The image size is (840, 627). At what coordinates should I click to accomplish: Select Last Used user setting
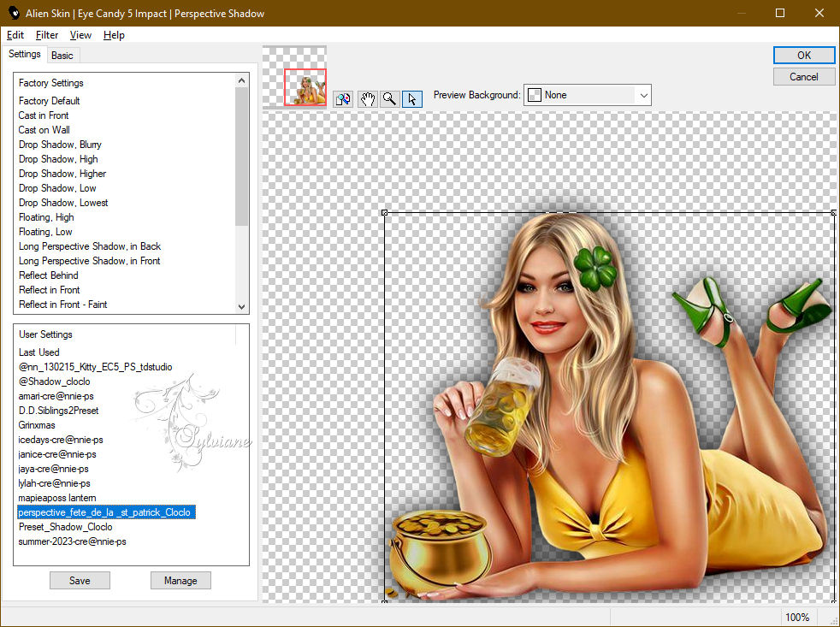(x=38, y=352)
